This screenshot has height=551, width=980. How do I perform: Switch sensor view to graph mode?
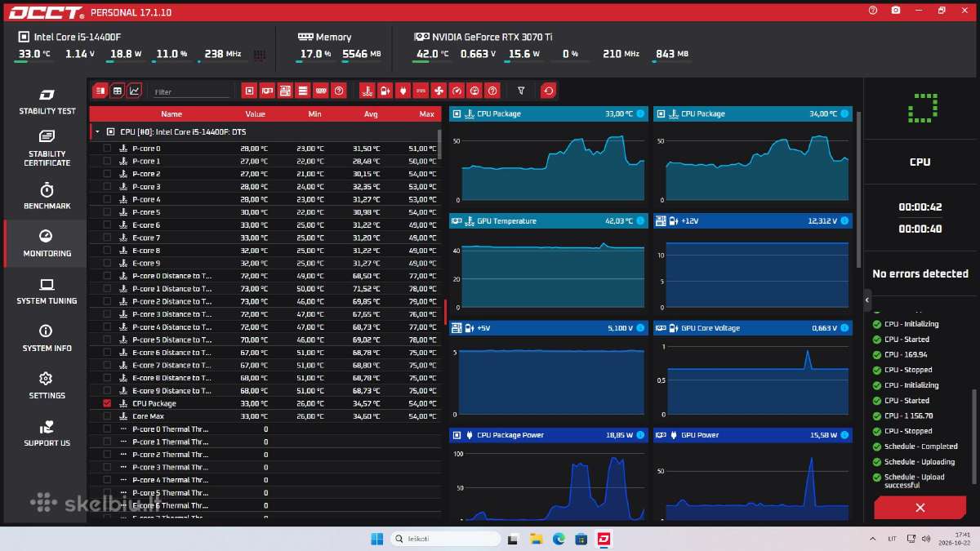[x=135, y=91]
